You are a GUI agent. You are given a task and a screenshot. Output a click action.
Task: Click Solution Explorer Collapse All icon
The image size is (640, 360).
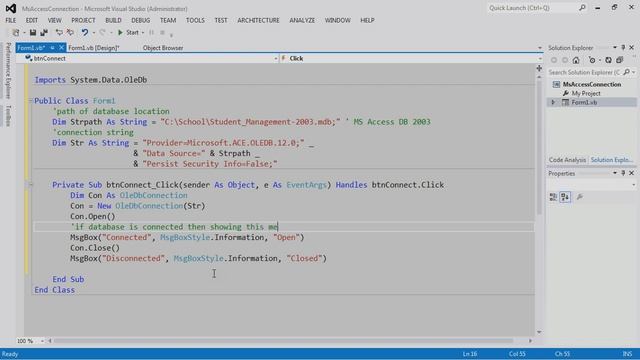[620, 60]
